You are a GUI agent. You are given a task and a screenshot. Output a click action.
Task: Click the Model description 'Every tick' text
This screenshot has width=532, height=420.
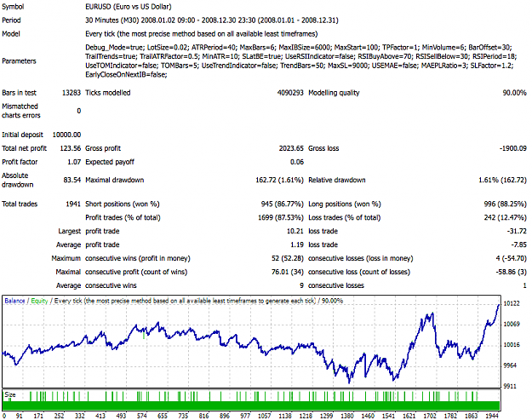201,34
